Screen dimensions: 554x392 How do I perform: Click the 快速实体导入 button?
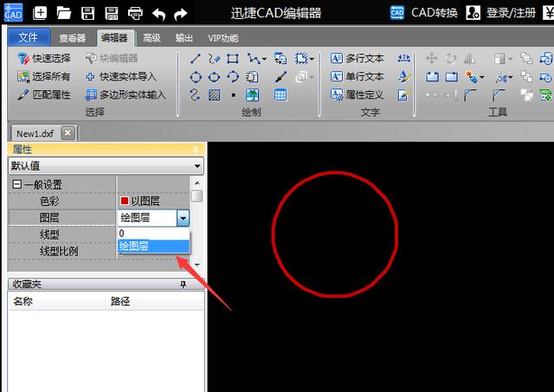[x=121, y=77]
